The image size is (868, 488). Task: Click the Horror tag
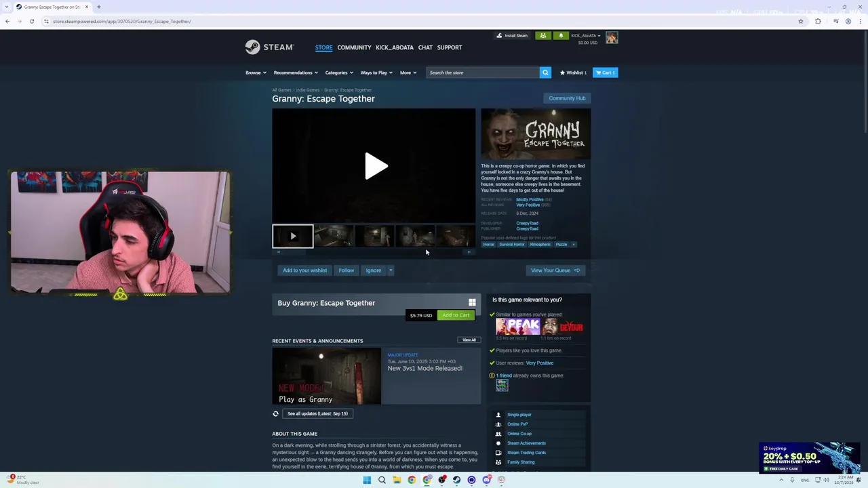click(488, 245)
